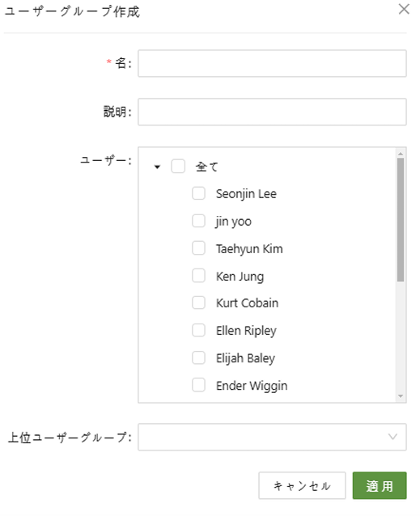
Task: Click the user list scroll down arrow
Action: coord(401,396)
